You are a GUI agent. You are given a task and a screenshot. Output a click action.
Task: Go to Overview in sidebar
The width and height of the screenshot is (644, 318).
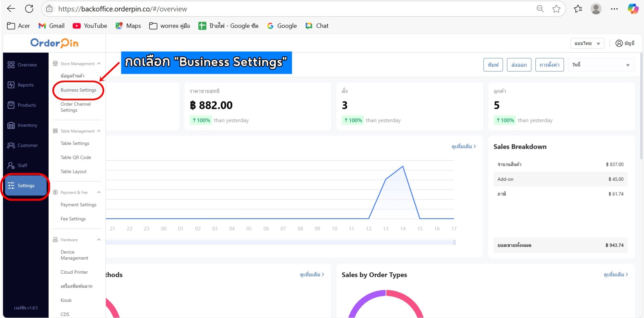[x=26, y=65]
